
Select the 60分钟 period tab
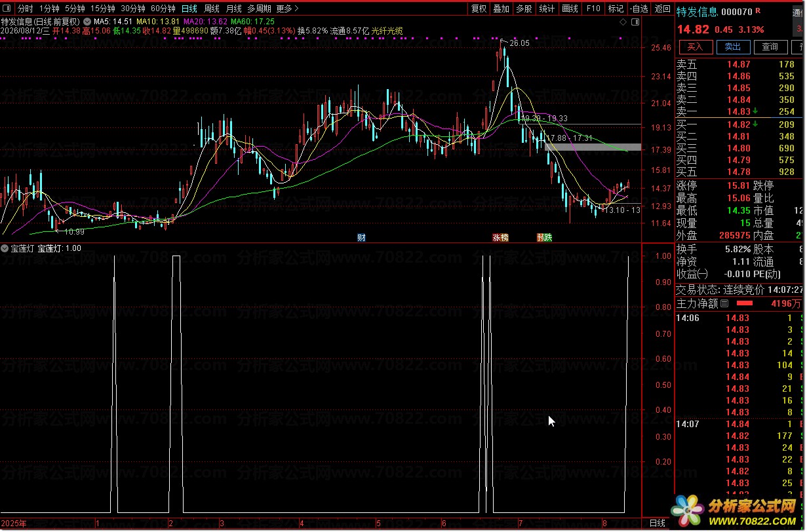pyautogui.click(x=163, y=9)
